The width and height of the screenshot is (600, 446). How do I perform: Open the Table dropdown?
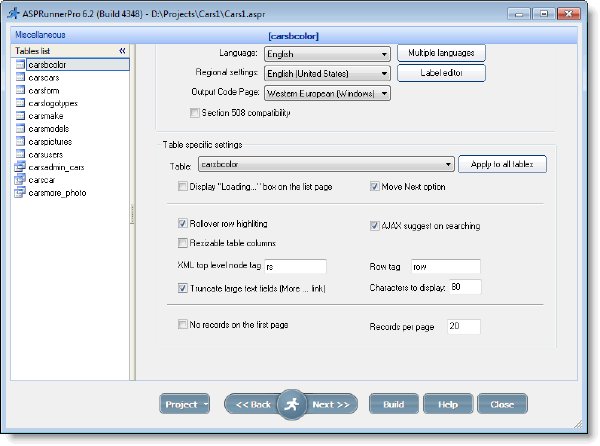click(x=326, y=164)
